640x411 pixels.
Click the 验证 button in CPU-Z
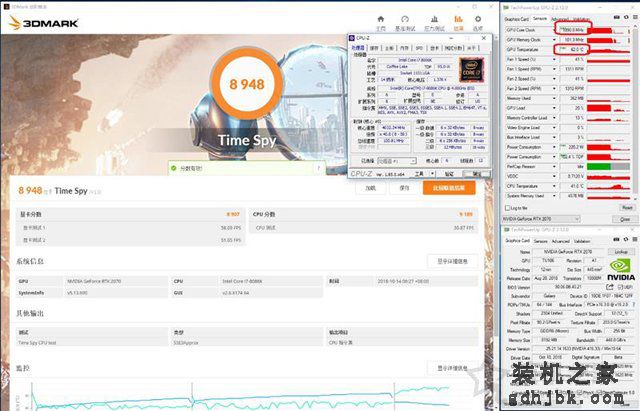(449, 174)
